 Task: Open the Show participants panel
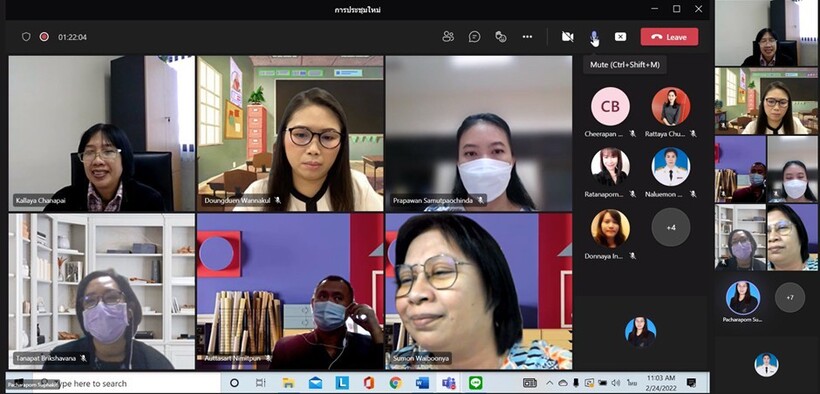pyautogui.click(x=448, y=37)
